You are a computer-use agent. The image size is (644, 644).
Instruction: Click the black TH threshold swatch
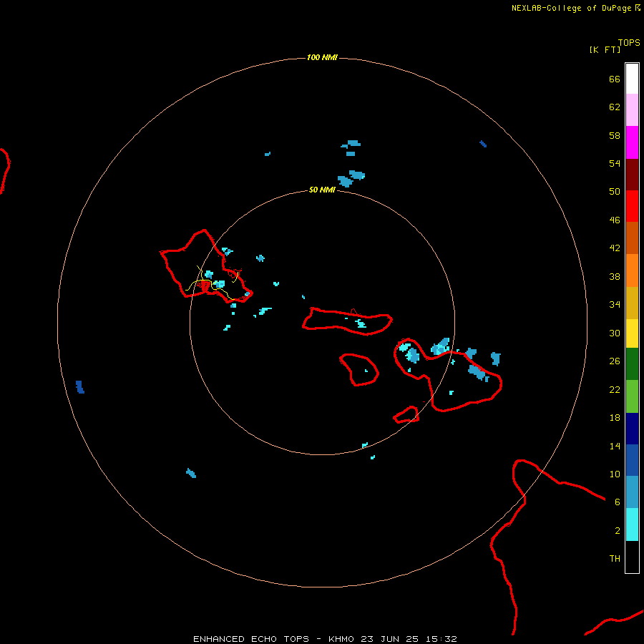[632, 557]
